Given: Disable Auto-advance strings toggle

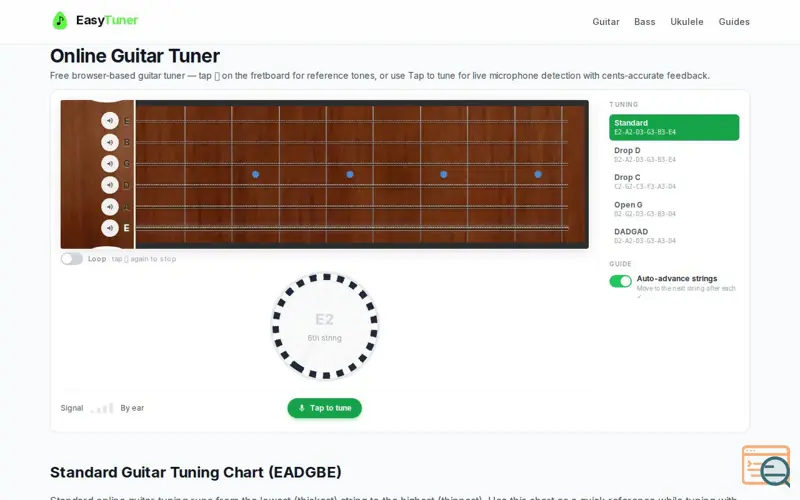Looking at the screenshot, I should tap(620, 281).
